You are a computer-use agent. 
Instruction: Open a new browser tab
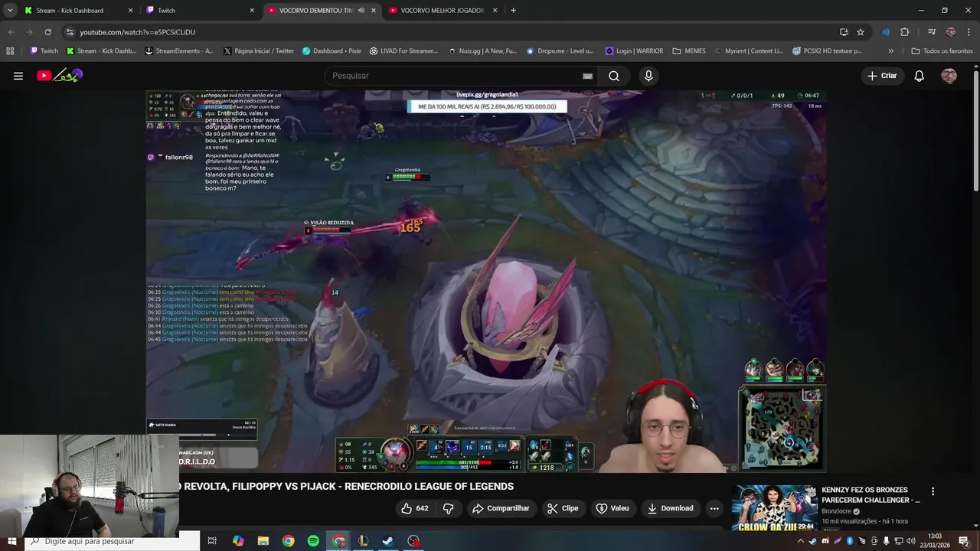[513, 10]
